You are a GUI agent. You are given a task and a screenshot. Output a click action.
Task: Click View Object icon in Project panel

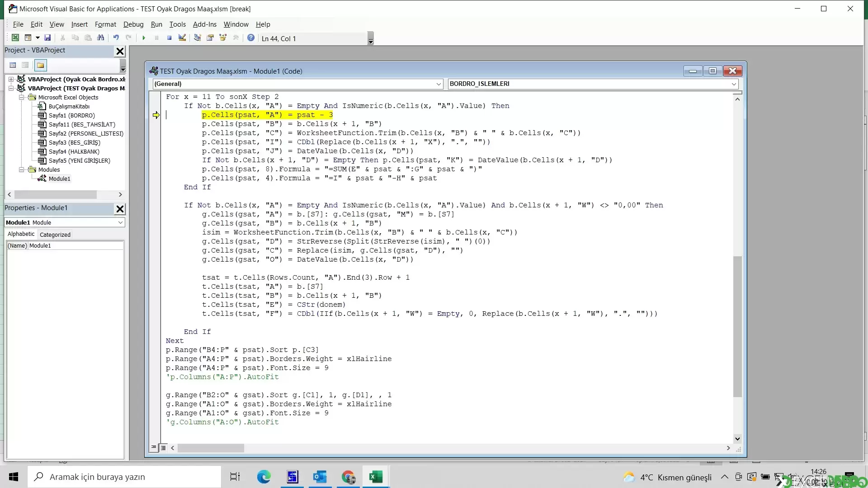25,66
